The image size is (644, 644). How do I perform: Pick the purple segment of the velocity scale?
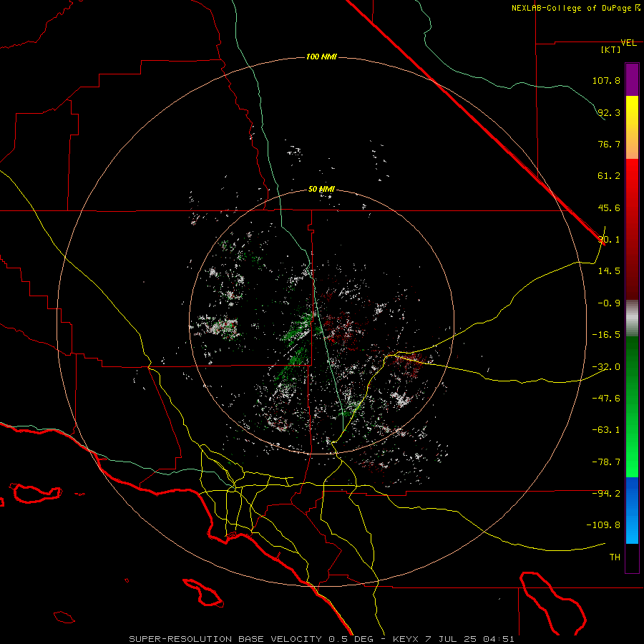tap(632, 79)
